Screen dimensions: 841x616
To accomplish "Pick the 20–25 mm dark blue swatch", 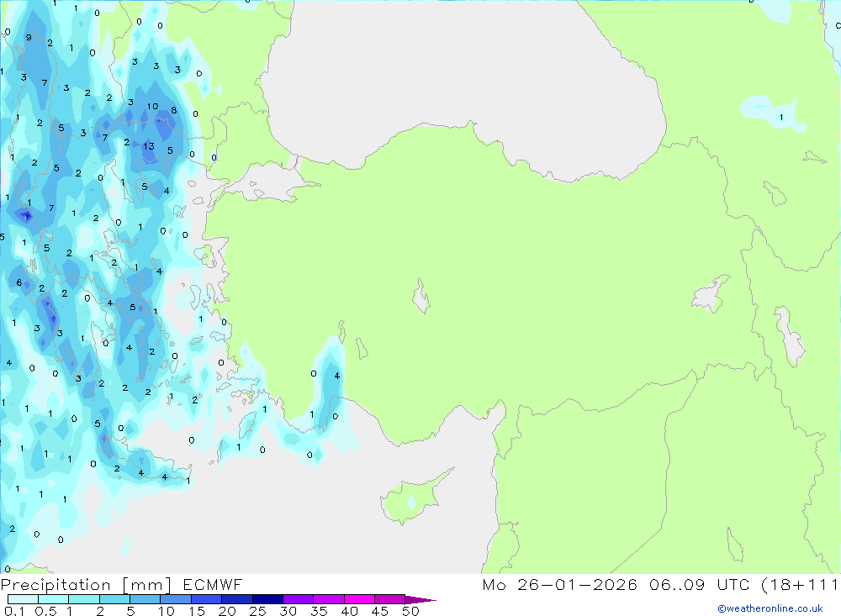I will coord(236,599).
